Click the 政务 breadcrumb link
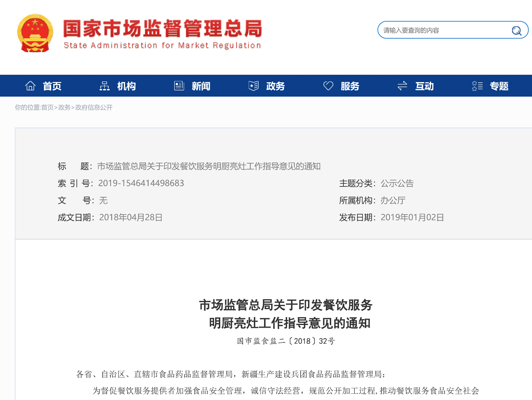Image resolution: width=532 pixels, height=400 pixels. (64, 108)
